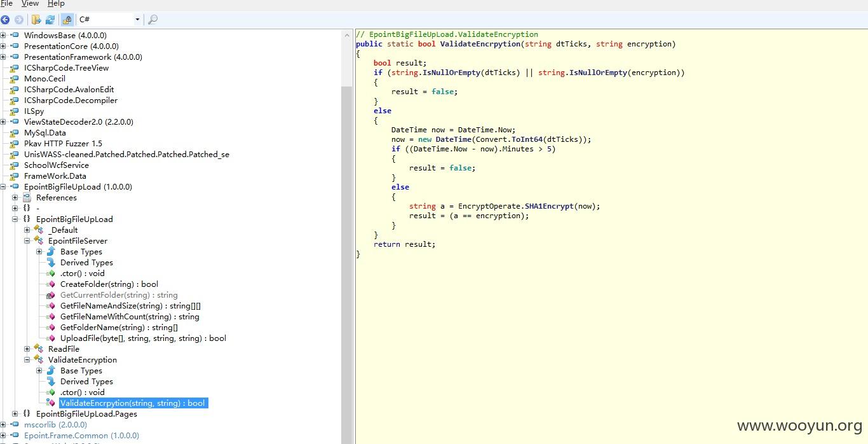The image size is (868, 444).
Task: Select GetFolderName(string) : string[] method
Action: click(119, 328)
